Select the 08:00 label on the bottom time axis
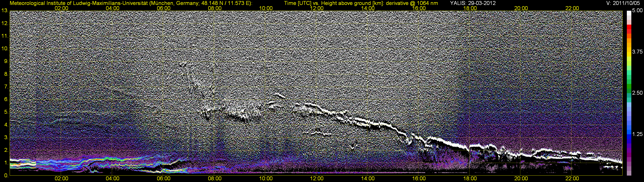This screenshot has height=182, width=644. [215, 179]
